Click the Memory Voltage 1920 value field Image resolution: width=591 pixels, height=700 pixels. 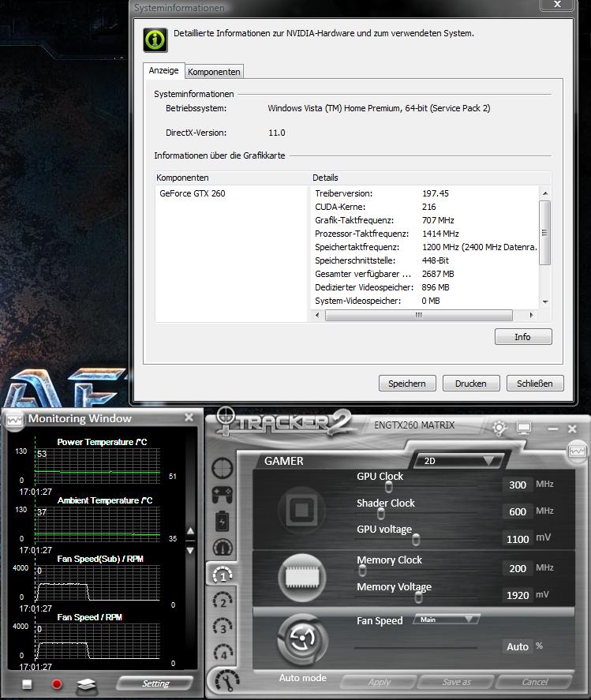(x=518, y=595)
